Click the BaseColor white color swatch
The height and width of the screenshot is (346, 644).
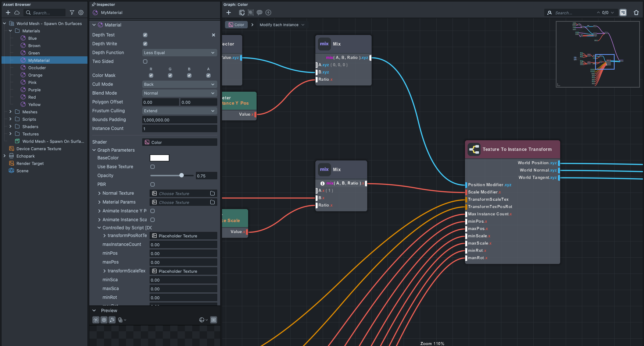click(x=160, y=158)
